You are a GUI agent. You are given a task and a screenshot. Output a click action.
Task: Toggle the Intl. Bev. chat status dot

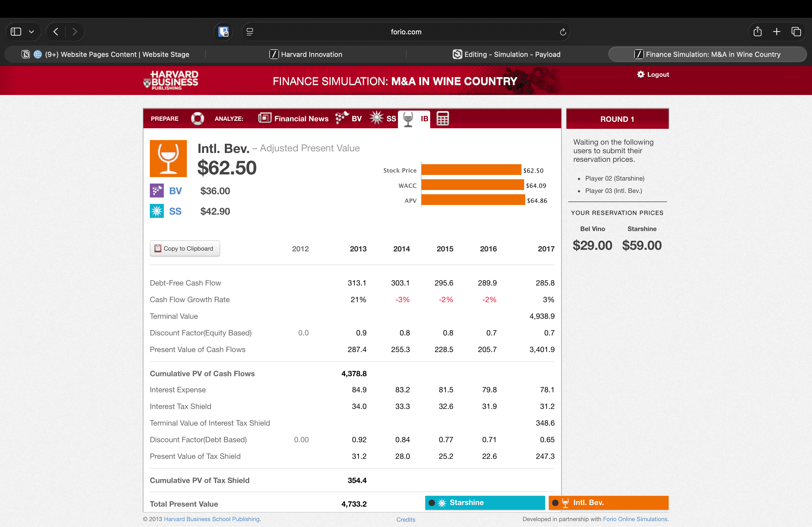click(x=555, y=503)
